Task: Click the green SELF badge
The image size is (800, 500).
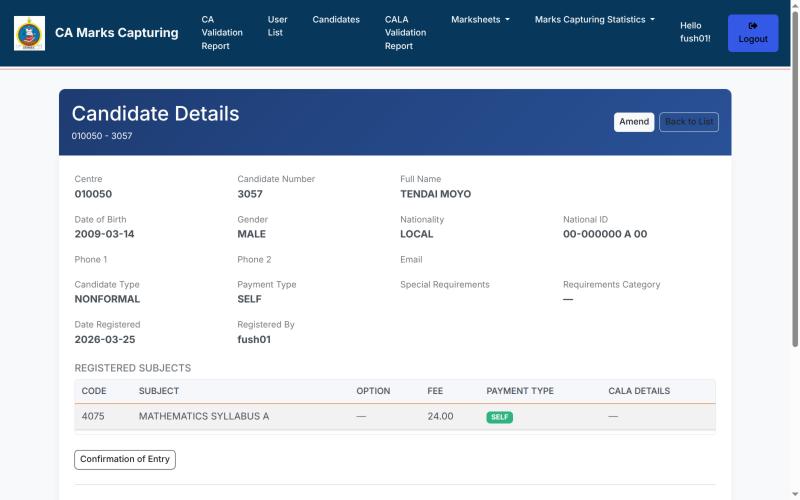Action: pyautogui.click(x=499, y=417)
